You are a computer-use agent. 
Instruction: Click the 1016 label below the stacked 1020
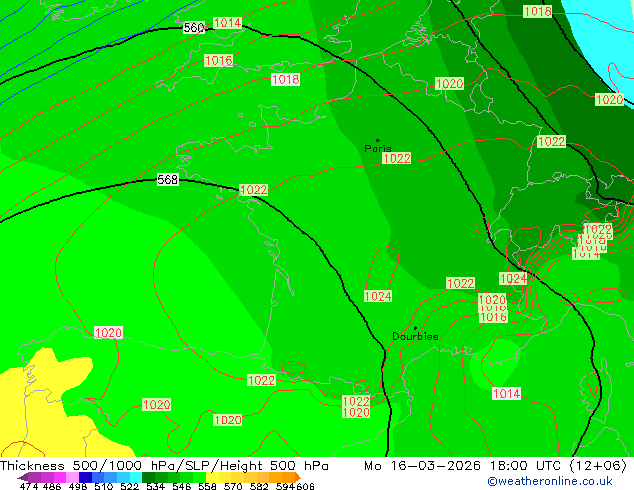pyautogui.click(x=492, y=317)
